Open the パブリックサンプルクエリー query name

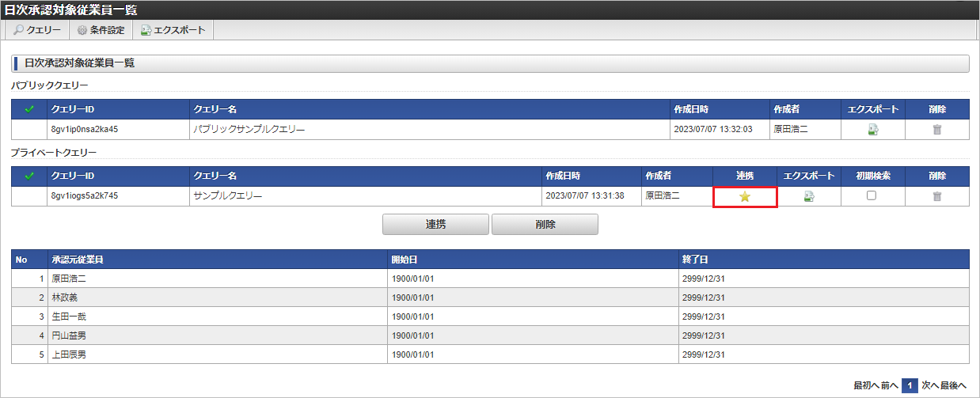tap(249, 129)
